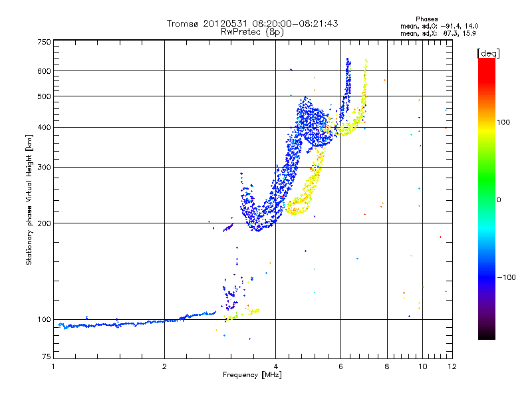The image size is (532, 399).
Task: Click the y-axis label '200'
Action: [x=44, y=223]
